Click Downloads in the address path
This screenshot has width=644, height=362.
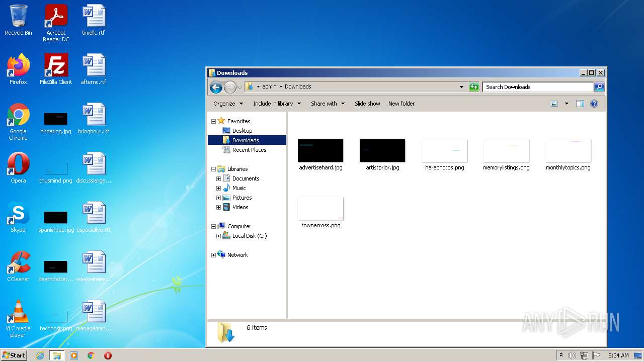298,86
